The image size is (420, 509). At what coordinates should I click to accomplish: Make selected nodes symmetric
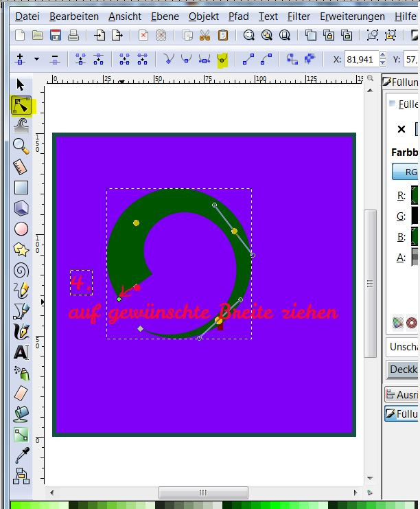click(205, 59)
